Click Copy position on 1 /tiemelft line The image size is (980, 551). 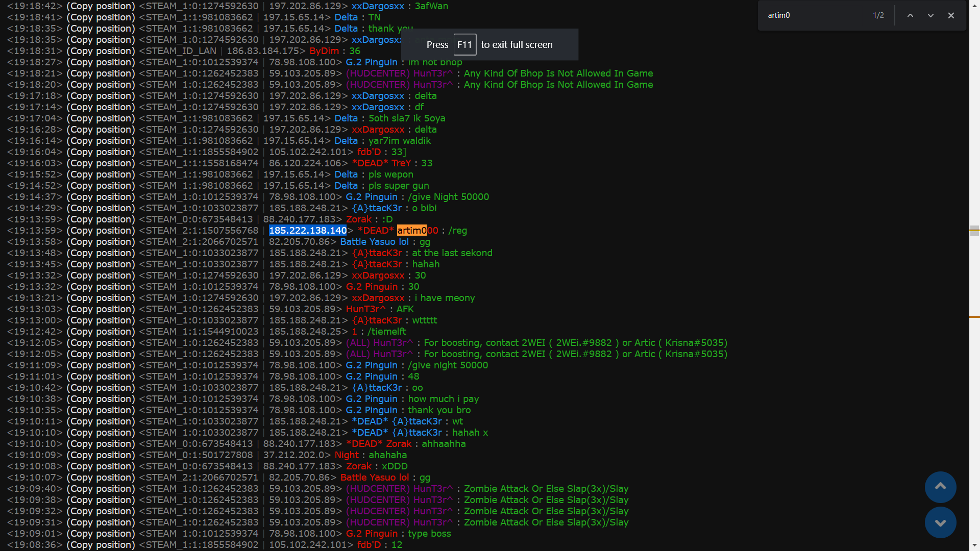click(x=101, y=332)
